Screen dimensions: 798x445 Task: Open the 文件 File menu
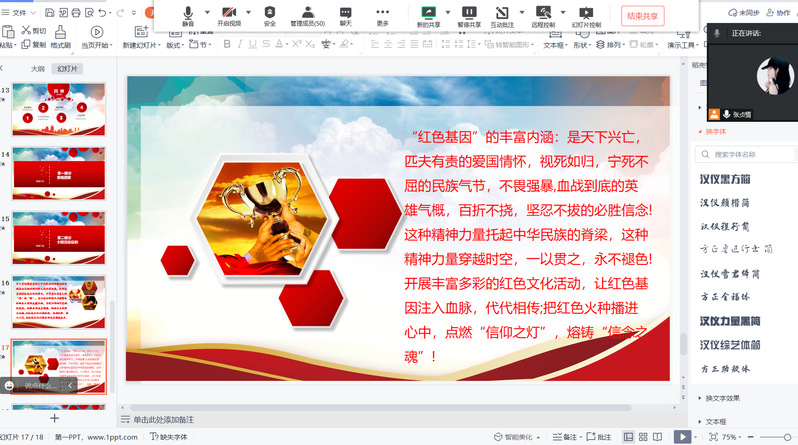point(19,12)
